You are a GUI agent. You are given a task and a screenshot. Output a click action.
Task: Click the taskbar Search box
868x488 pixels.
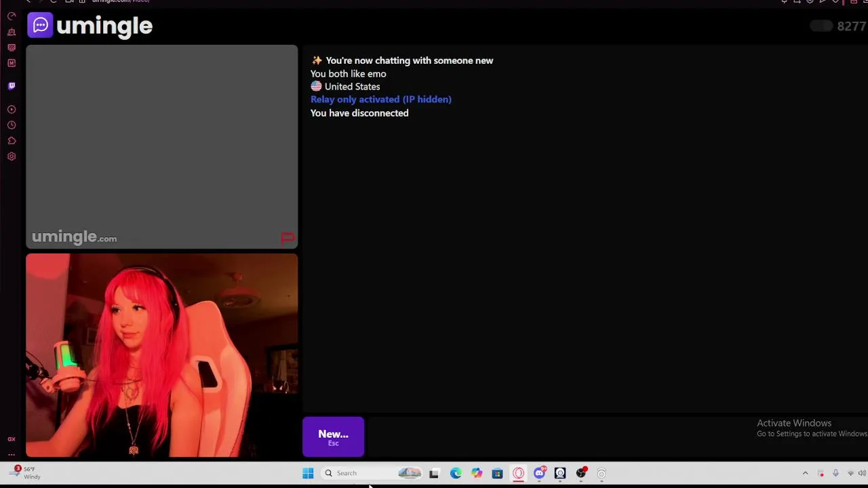[372, 473]
